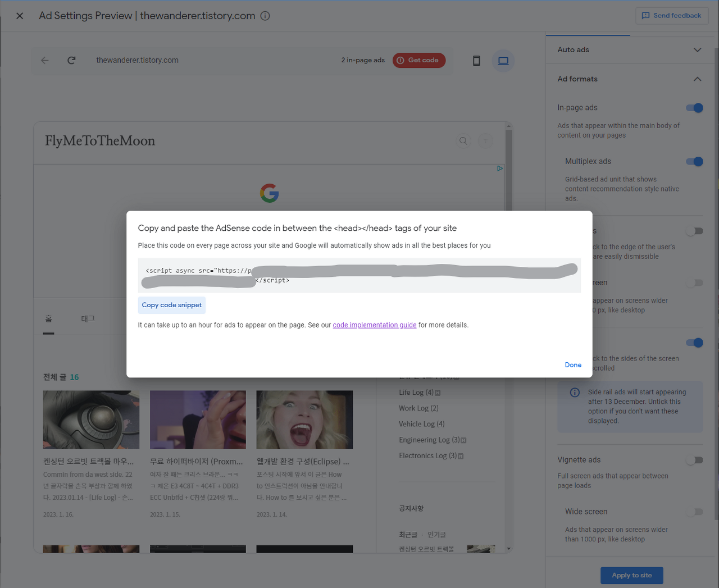Toggle the side rail ads switch
This screenshot has height=588, width=719.
[695, 343]
